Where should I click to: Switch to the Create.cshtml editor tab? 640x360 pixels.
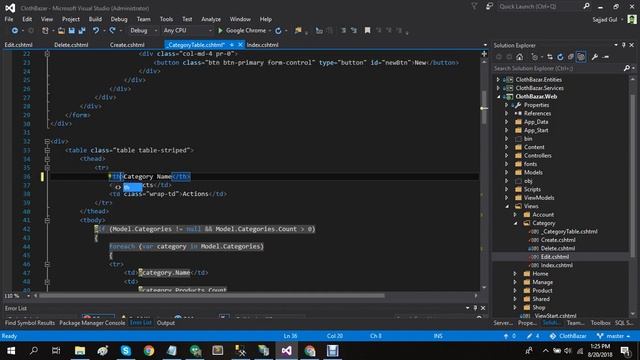coord(127,45)
